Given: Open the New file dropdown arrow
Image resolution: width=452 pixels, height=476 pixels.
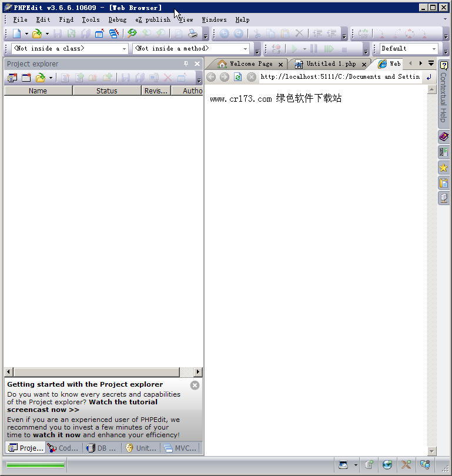Looking at the screenshot, I should (x=26, y=33).
